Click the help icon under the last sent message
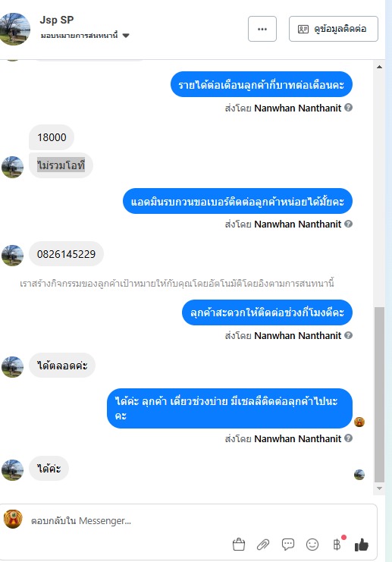Image resolution: width=392 pixels, height=562 pixels. pos(348,438)
